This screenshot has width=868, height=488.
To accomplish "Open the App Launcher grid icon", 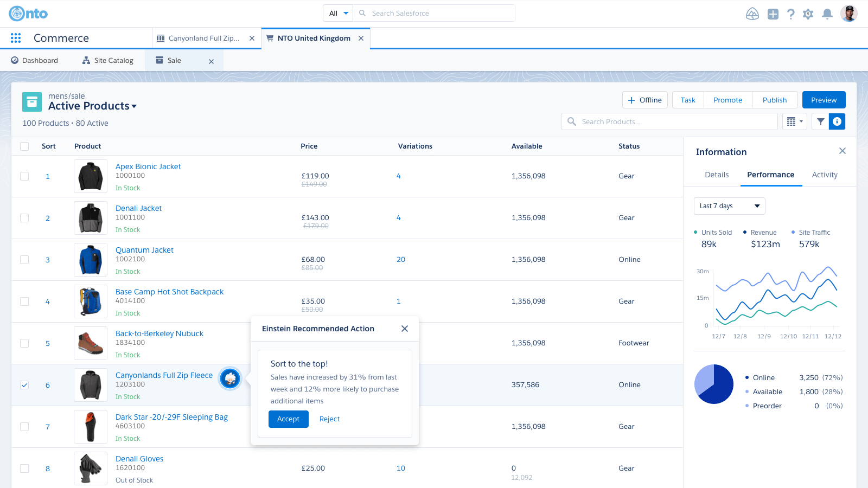I will [16, 38].
